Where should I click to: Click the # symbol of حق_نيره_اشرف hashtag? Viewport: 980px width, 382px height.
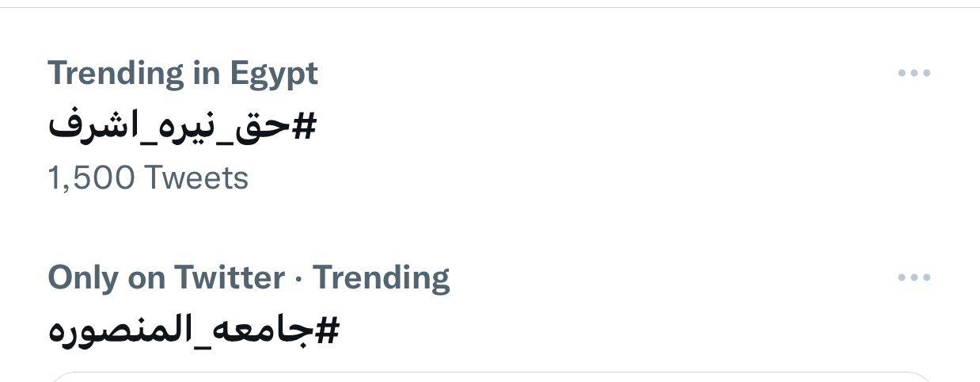click(x=304, y=126)
